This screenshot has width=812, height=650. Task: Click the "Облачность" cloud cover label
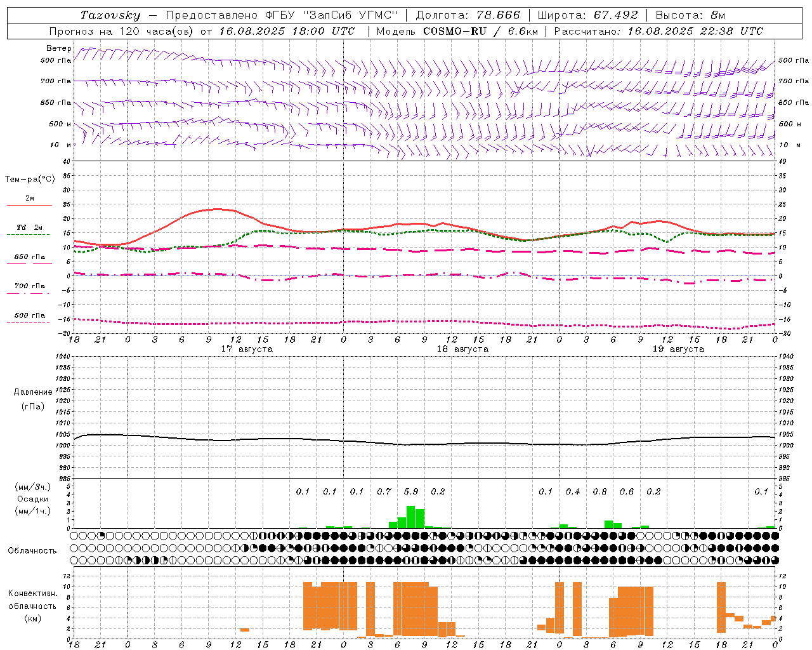[32, 551]
